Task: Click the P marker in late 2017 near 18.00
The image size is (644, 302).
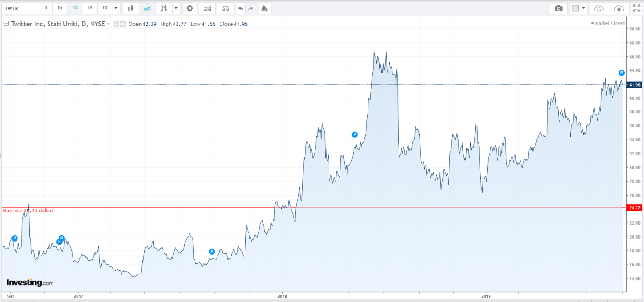Action: pos(212,251)
